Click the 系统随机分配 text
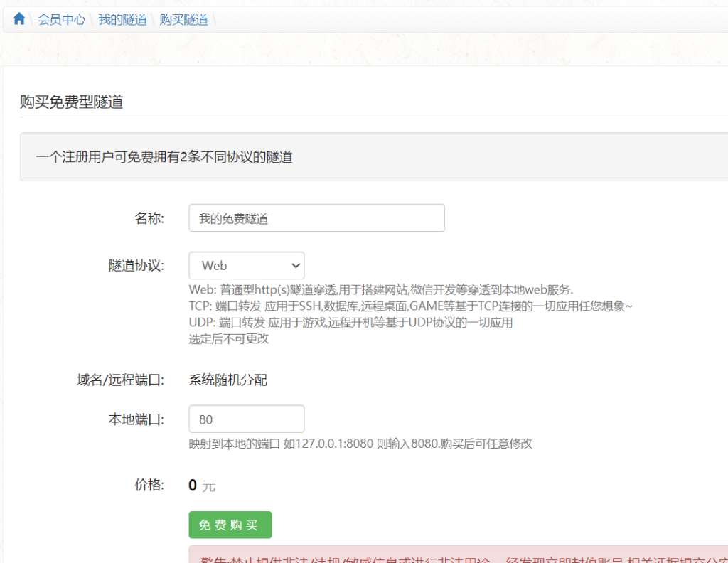 [x=227, y=380]
